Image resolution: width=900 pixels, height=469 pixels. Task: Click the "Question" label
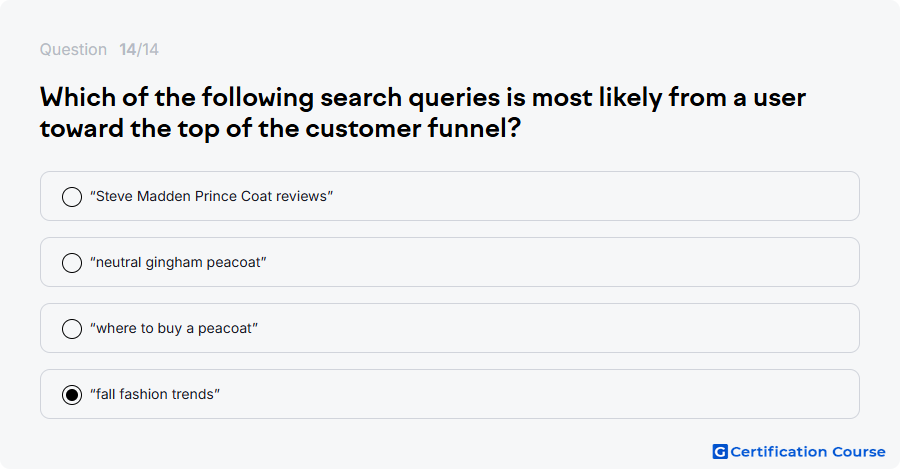[73, 50]
